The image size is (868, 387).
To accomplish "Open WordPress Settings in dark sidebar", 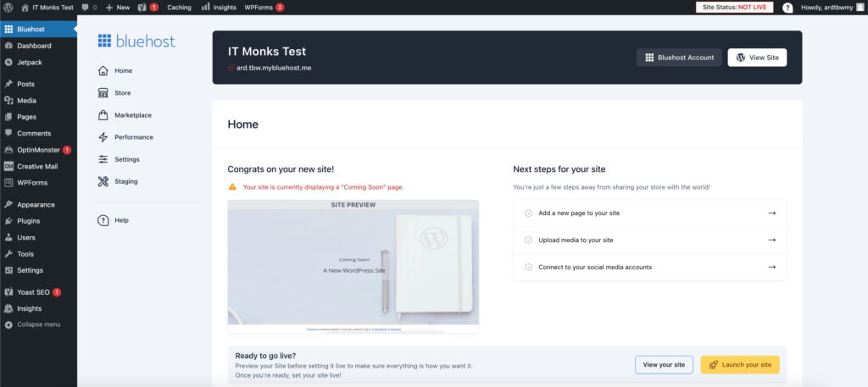I will 38,270.
